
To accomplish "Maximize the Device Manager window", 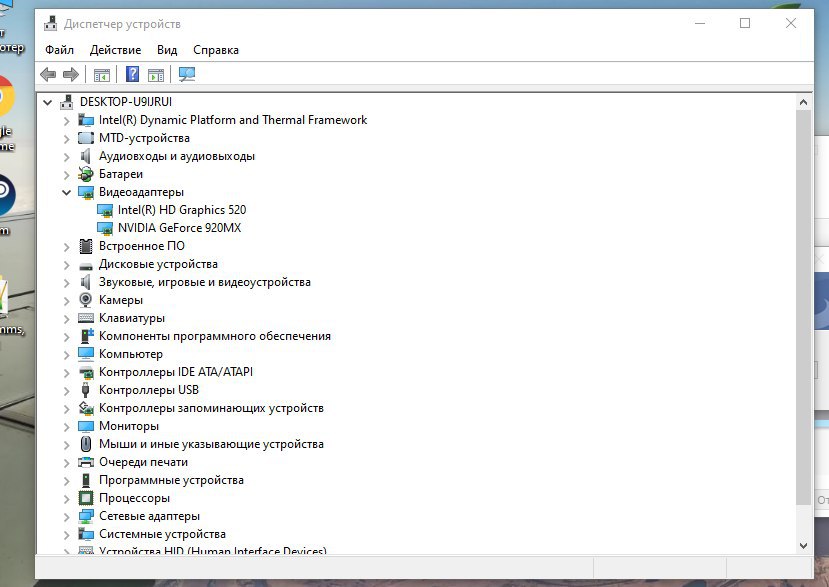I will tap(745, 23).
